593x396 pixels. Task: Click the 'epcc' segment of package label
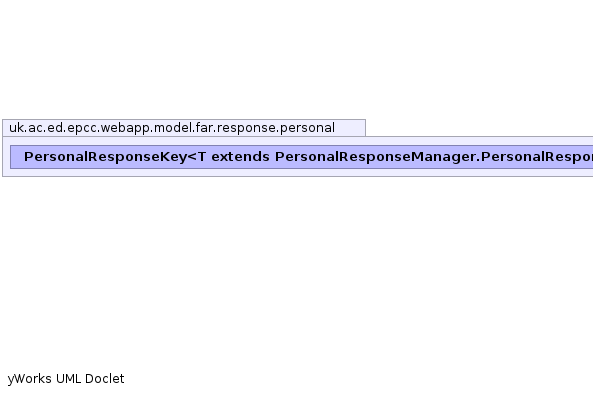82,128
